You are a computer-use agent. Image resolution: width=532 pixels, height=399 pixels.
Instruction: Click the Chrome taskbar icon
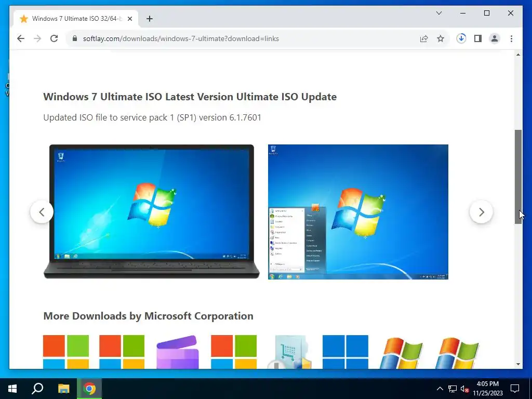tap(89, 389)
